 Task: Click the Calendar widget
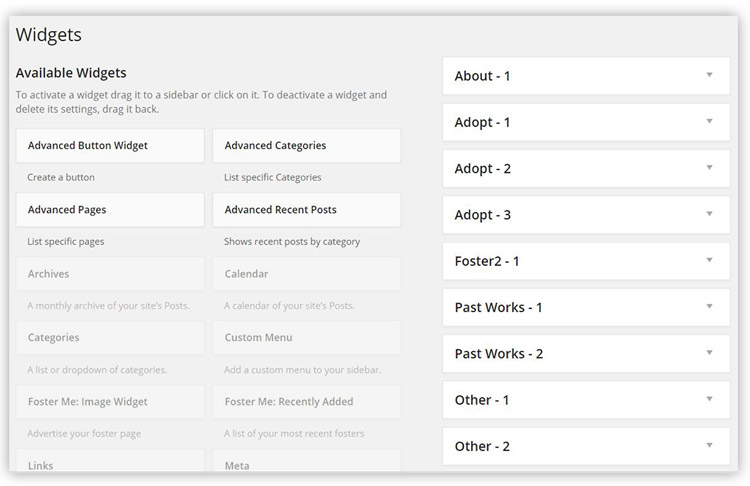[307, 274]
